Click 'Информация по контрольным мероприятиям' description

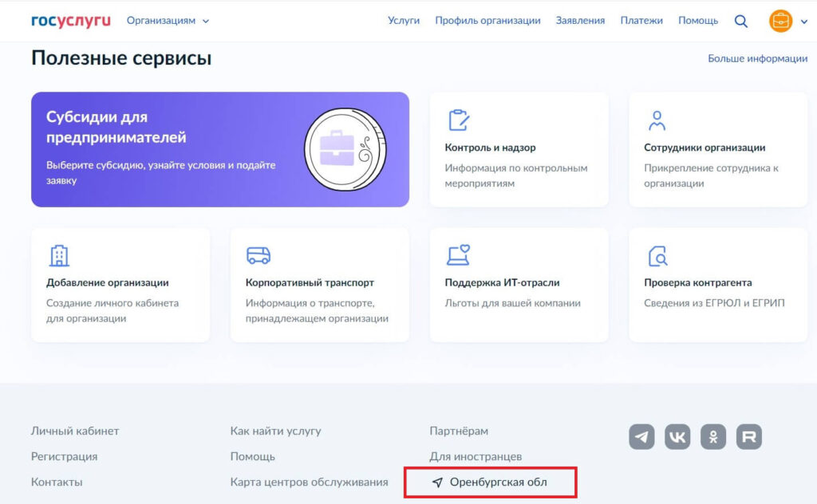click(x=516, y=175)
